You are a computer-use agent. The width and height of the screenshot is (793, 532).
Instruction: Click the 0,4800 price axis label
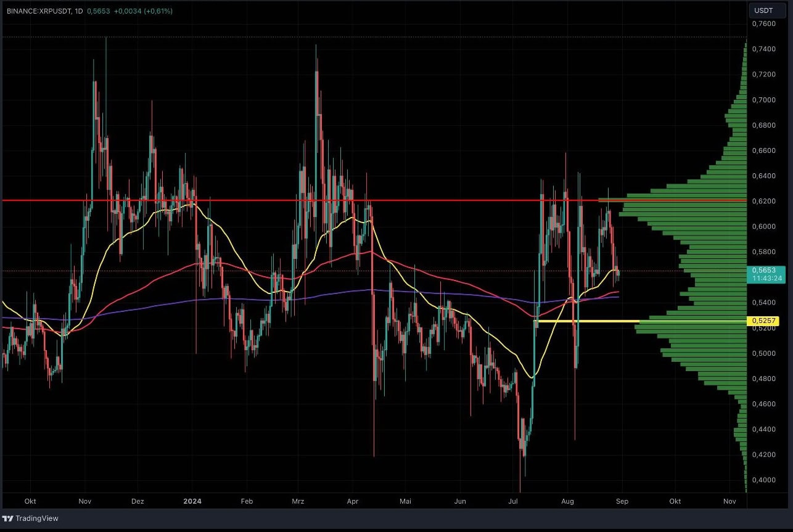[x=763, y=379]
